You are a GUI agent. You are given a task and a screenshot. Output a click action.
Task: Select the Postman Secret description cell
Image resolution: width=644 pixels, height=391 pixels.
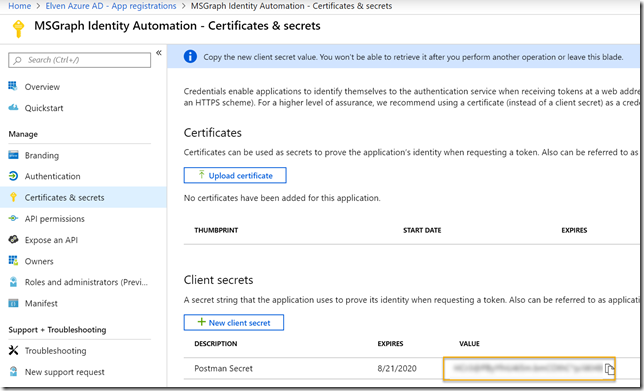click(x=223, y=368)
